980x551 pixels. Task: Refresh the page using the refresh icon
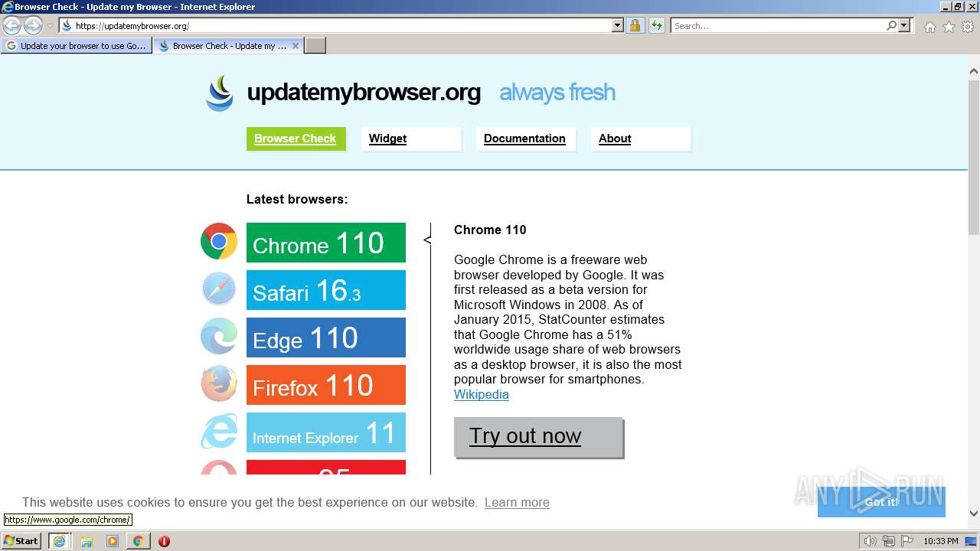(x=656, y=26)
